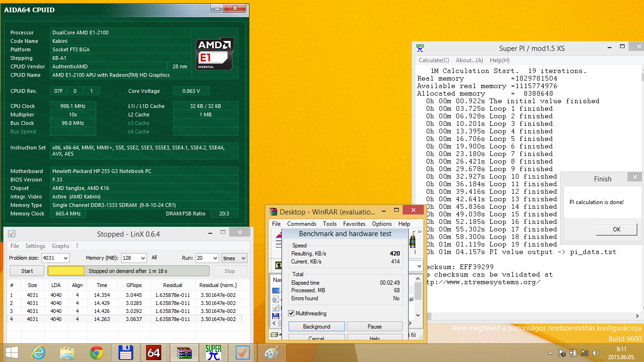Switch to Super PI taskbar icon

tap(214, 353)
